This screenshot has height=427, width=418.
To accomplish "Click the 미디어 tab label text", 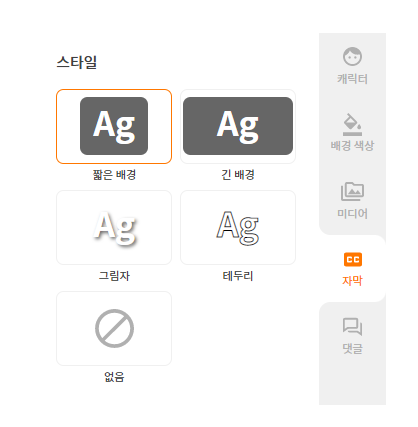I will [x=352, y=213].
